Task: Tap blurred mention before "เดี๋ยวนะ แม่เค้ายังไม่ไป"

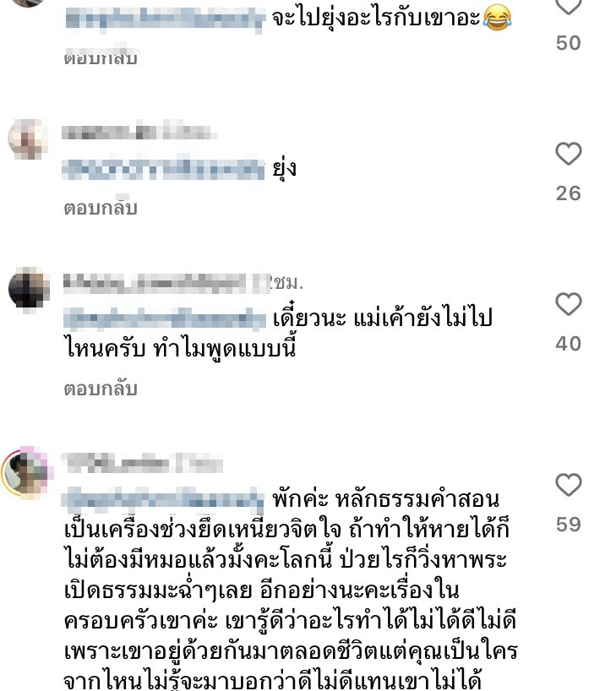Action: pos(165,318)
